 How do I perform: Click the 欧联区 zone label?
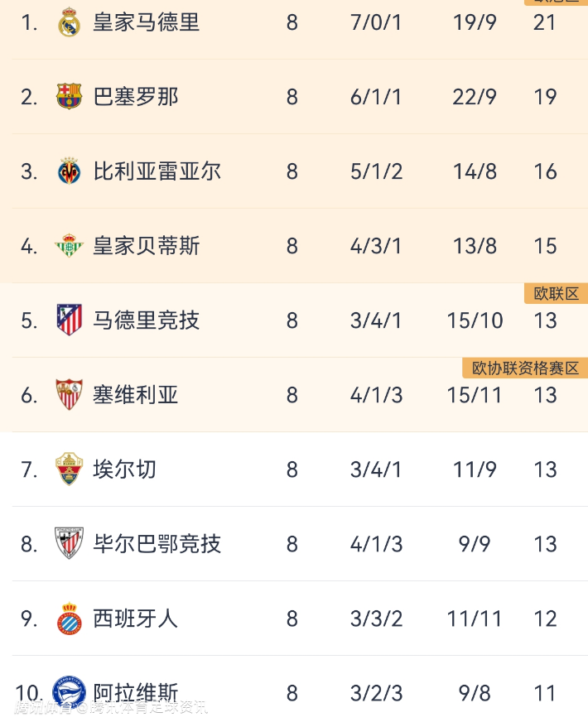coord(556,294)
